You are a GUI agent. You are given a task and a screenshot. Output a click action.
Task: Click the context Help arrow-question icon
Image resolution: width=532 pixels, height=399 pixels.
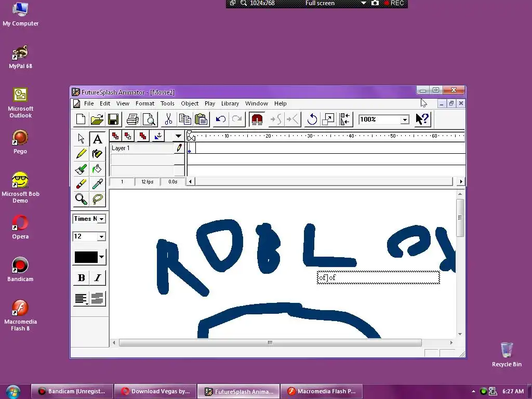coord(423,119)
